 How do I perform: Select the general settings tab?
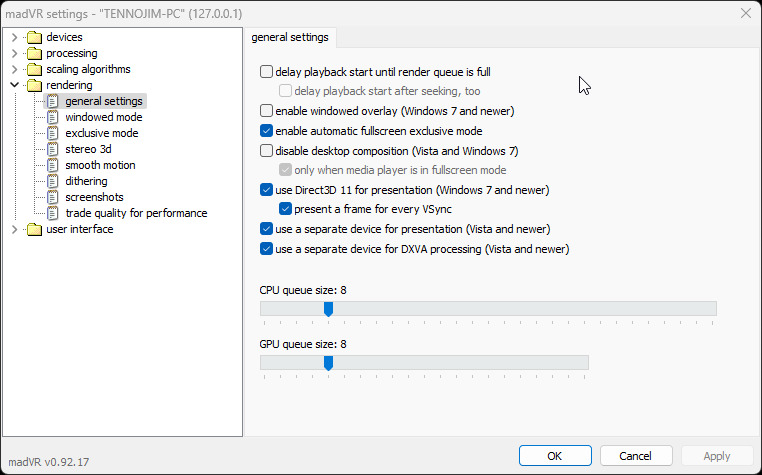[x=290, y=37]
